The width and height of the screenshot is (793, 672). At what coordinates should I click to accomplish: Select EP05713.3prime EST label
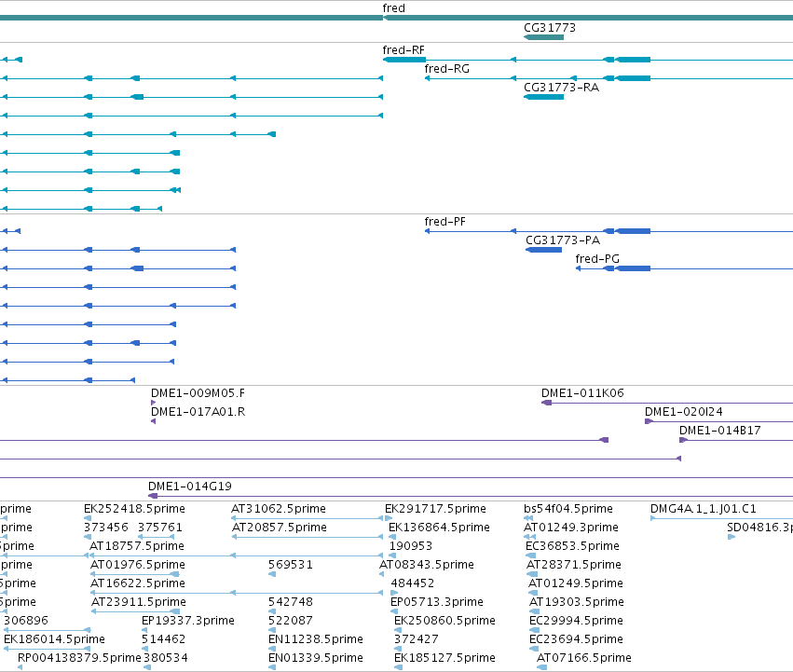tap(437, 602)
